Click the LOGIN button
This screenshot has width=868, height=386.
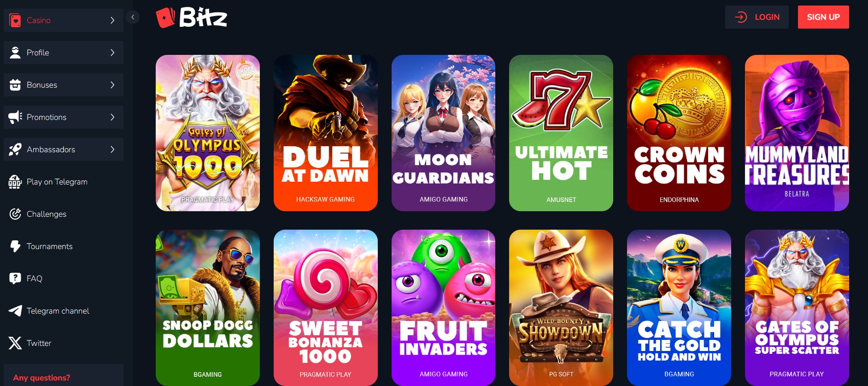tap(757, 17)
